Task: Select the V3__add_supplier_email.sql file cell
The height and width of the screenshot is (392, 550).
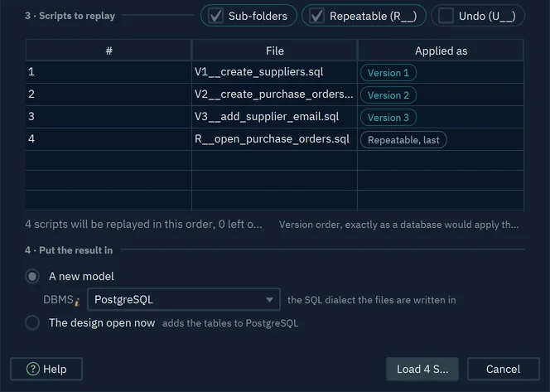Action: click(x=275, y=117)
